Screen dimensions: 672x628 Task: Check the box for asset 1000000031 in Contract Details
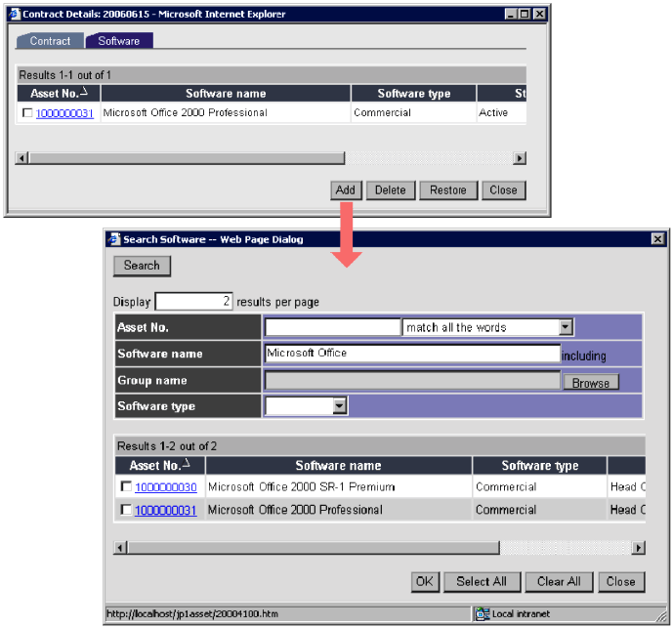point(27,112)
